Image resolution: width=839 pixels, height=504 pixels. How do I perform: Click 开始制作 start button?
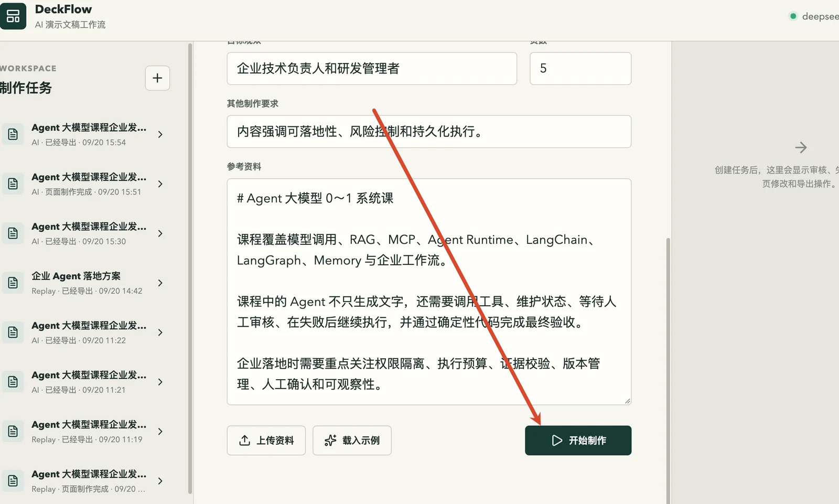coord(578,441)
